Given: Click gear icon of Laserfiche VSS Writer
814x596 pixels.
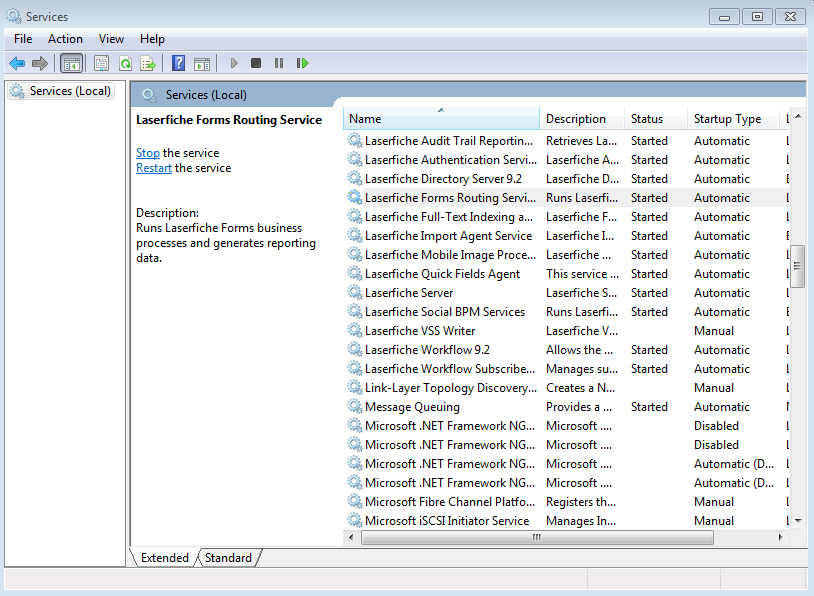Looking at the screenshot, I should click(355, 330).
